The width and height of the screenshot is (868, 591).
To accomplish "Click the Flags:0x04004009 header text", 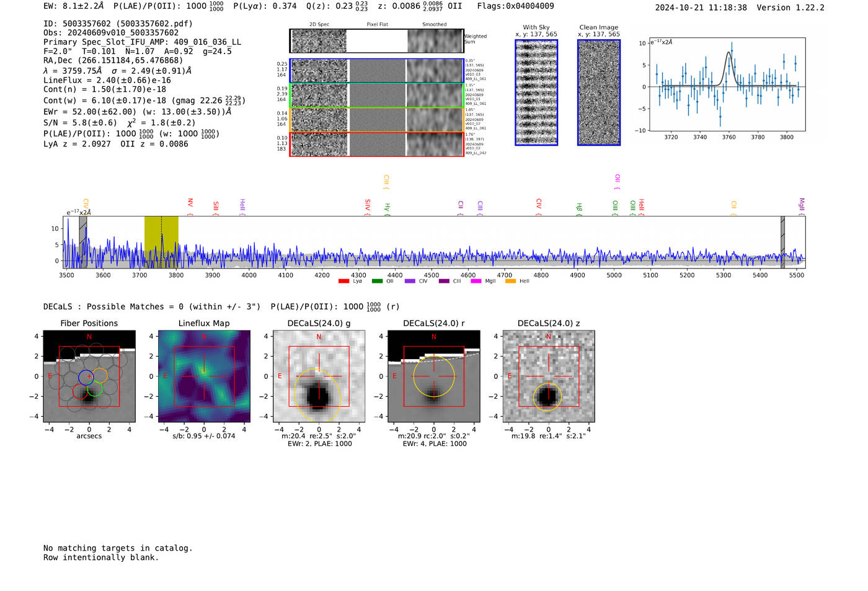I will click(x=516, y=6).
